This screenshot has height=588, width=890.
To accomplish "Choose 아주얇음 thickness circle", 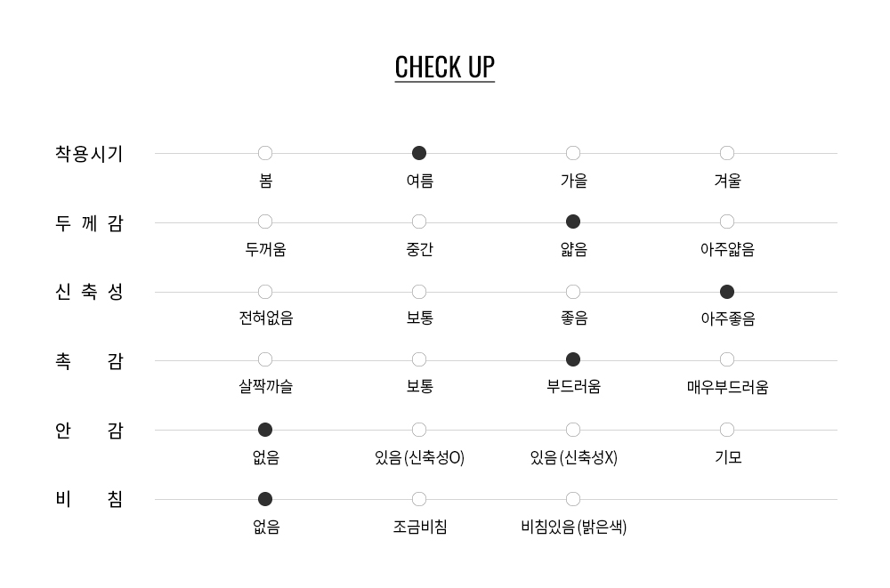I will (x=727, y=222).
